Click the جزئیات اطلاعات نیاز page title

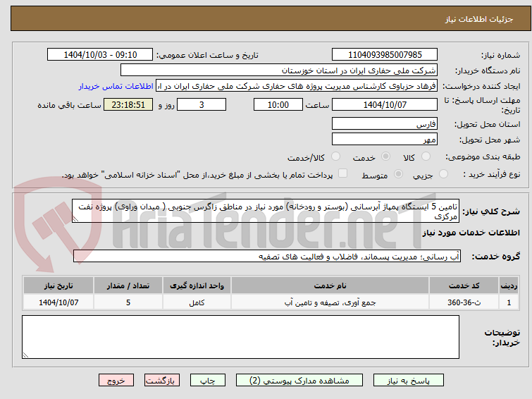click(x=478, y=19)
